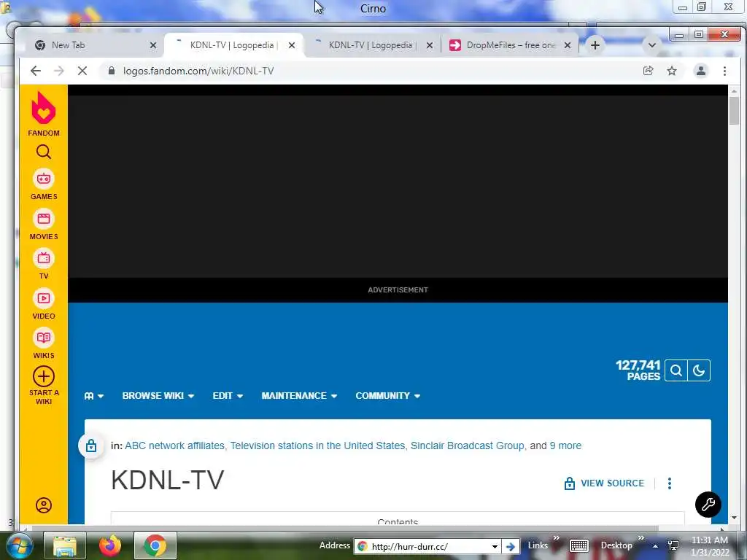Click Chrome back arrow
747x560 pixels.
36,71
